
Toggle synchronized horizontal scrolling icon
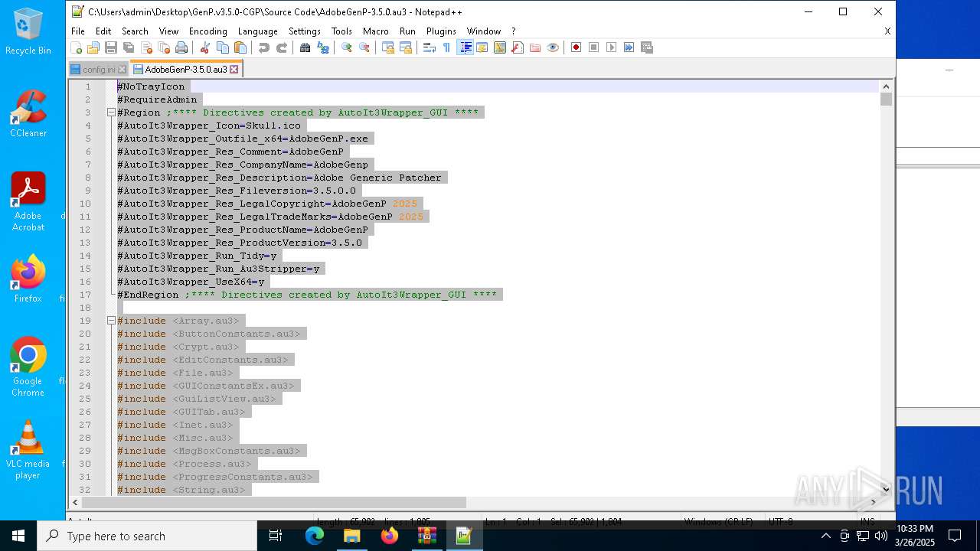click(406, 47)
